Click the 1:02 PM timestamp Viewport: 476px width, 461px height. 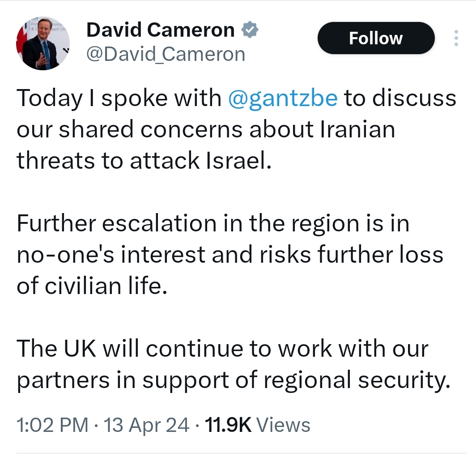(52, 425)
